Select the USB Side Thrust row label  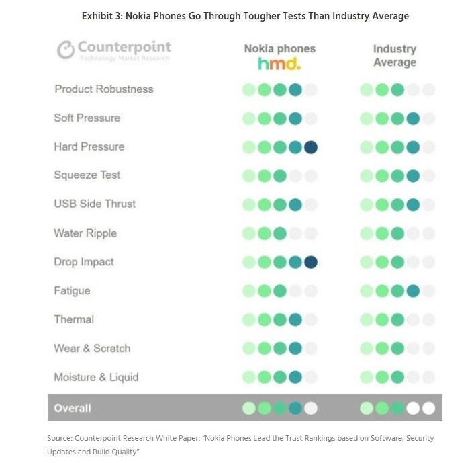tap(93, 204)
